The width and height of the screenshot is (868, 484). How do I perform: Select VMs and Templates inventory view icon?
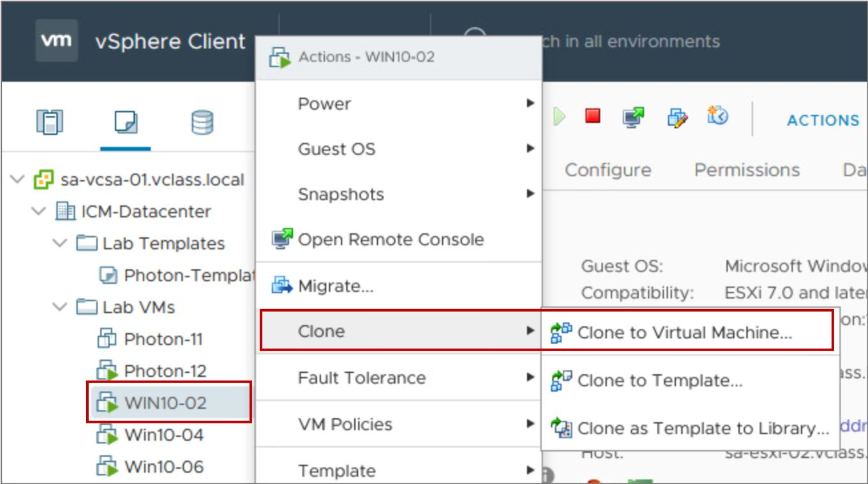click(125, 121)
